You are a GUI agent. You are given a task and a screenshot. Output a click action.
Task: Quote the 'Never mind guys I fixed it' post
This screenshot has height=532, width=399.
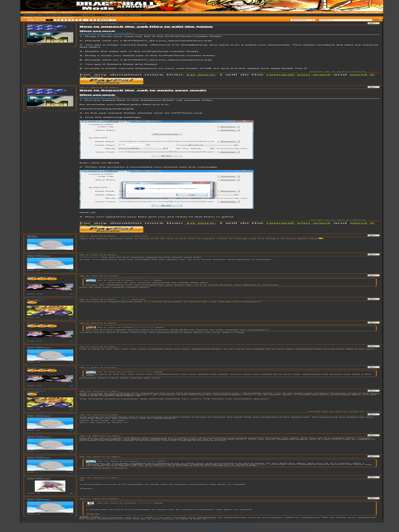point(373,456)
